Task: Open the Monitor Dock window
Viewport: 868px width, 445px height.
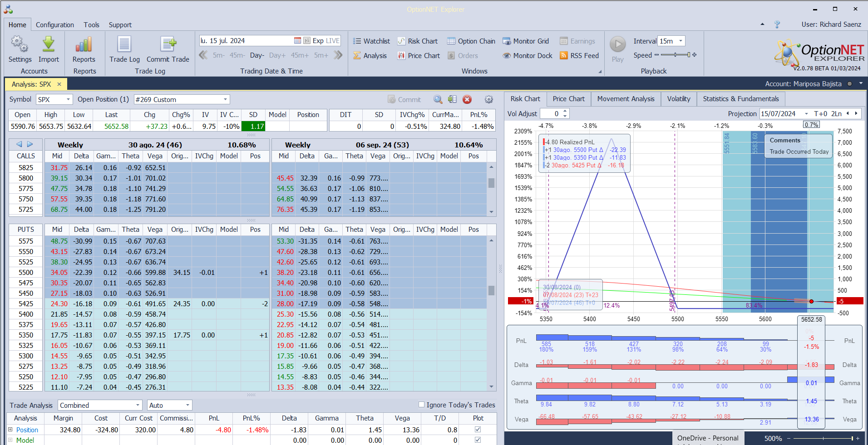Action: [x=528, y=55]
